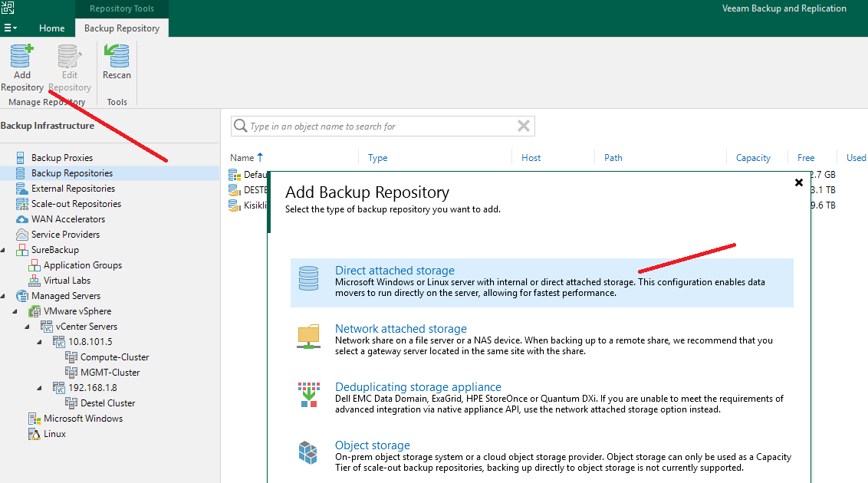Sort the list by Type column
This screenshot has width=868, height=483.
coord(377,158)
